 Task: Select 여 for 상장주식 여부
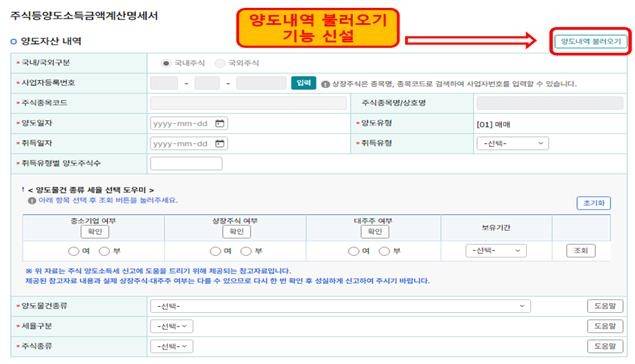point(215,251)
